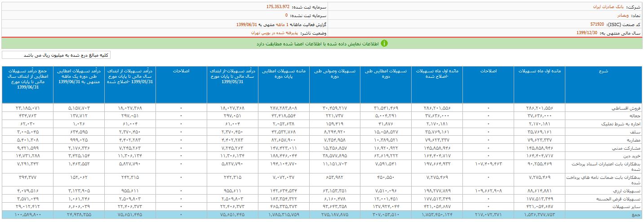Click the تسهیلات اعطایی طی دوره column header

point(386,74)
